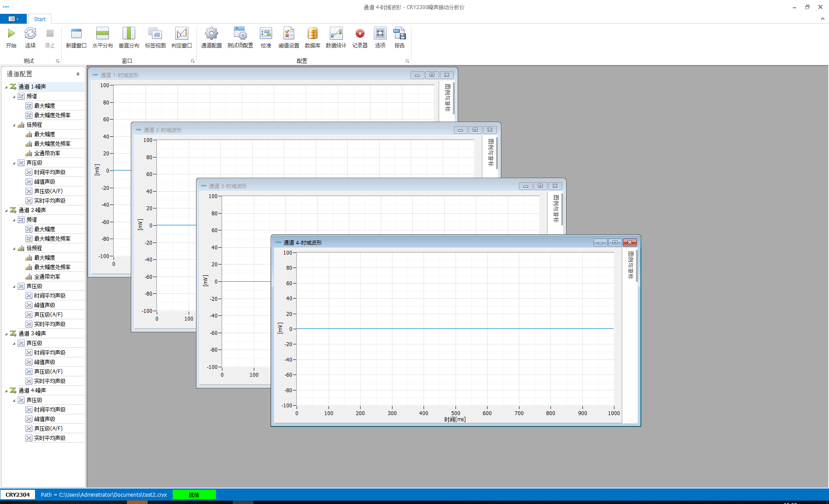
Task: Click the 开始 start test icon
Action: point(11,34)
